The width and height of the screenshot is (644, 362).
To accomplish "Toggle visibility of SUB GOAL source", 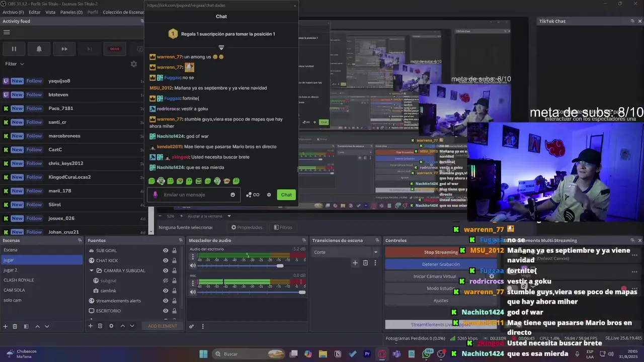I will (x=166, y=250).
